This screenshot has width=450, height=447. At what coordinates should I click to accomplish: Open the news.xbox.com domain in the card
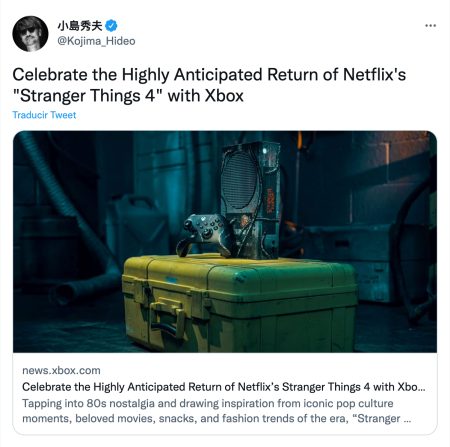tap(61, 370)
